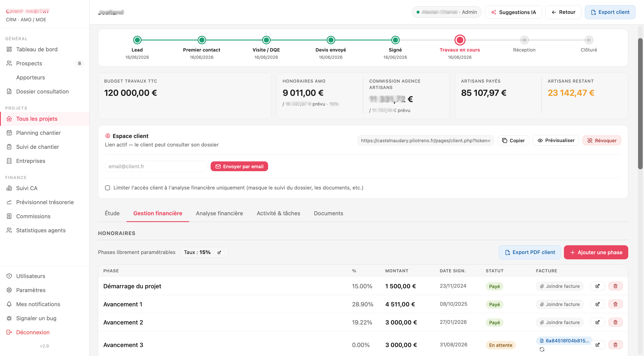Viewport: 644px width, 356px height.
Task: Edit the Avancement 3 phase row
Action: (x=598, y=345)
